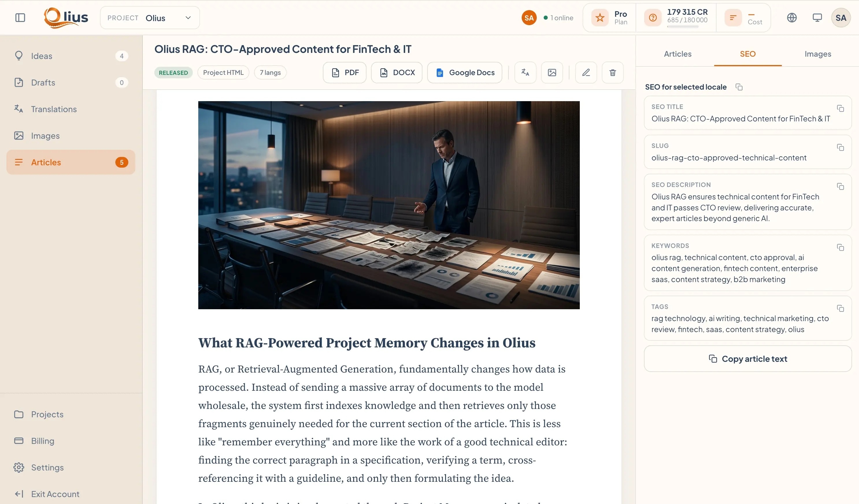Export the article as PDF
859x504 pixels.
click(345, 73)
